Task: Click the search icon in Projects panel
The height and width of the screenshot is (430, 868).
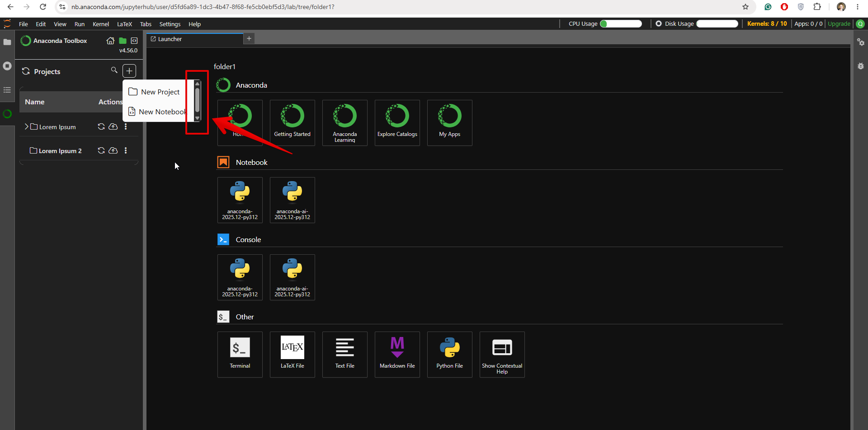Action: pyautogui.click(x=114, y=70)
